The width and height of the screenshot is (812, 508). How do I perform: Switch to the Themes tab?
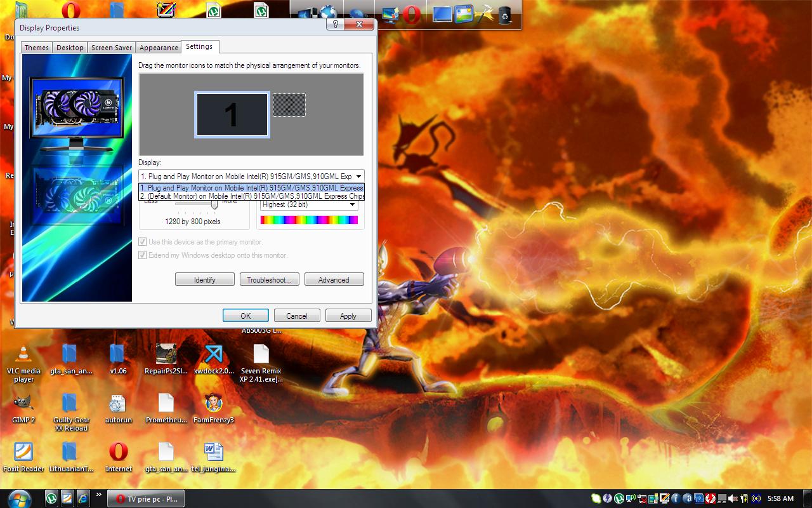coord(36,48)
